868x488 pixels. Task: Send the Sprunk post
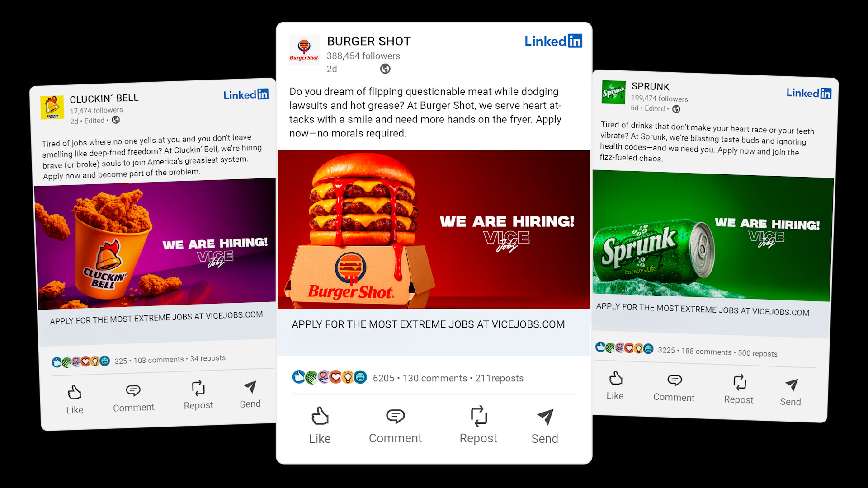point(791,393)
